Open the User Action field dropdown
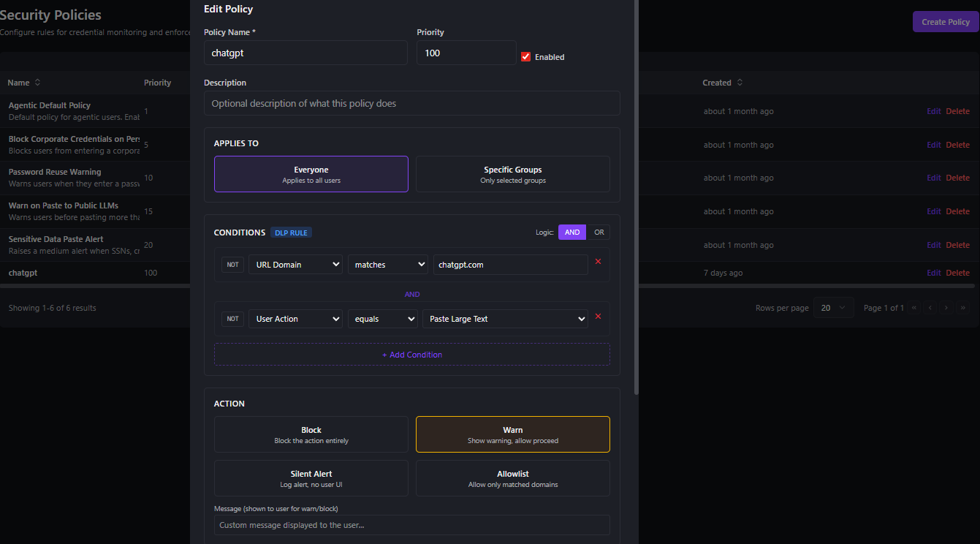This screenshot has width=980, height=544. pyautogui.click(x=295, y=319)
